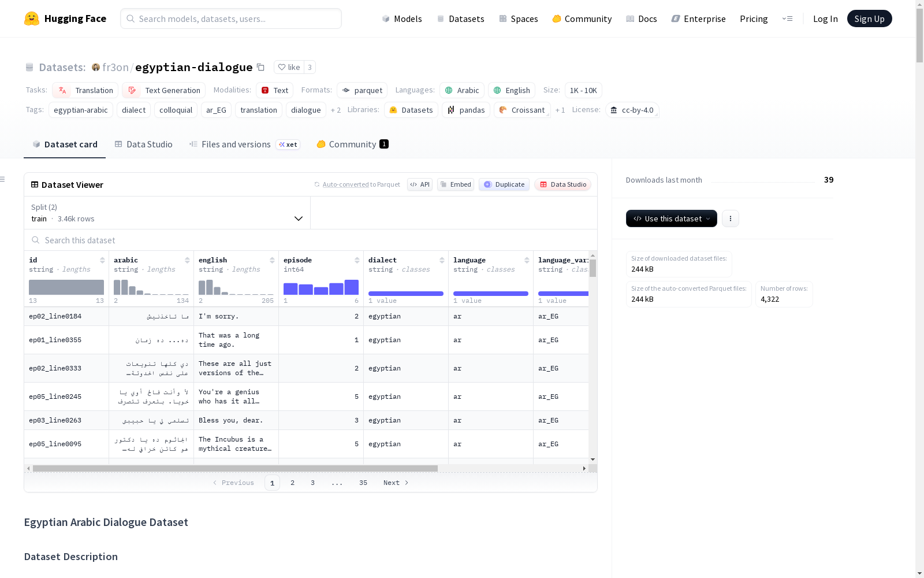Viewport: 924px width, 578px height.
Task: Focus the Search models, datasets, users field
Action: click(x=231, y=18)
